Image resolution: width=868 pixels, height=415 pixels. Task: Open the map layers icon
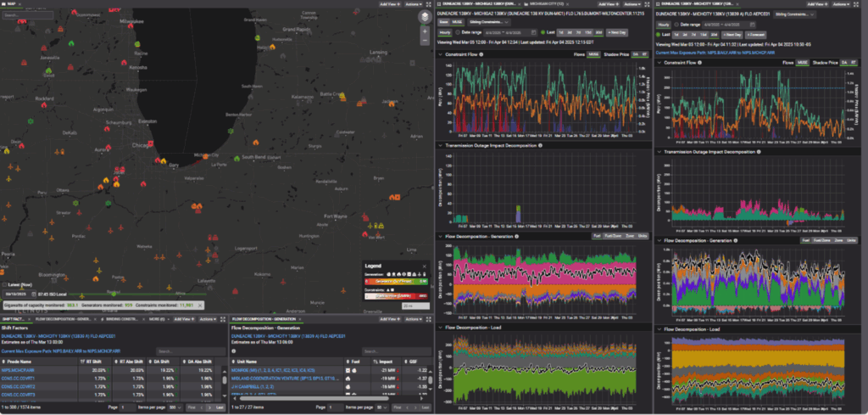(x=425, y=16)
